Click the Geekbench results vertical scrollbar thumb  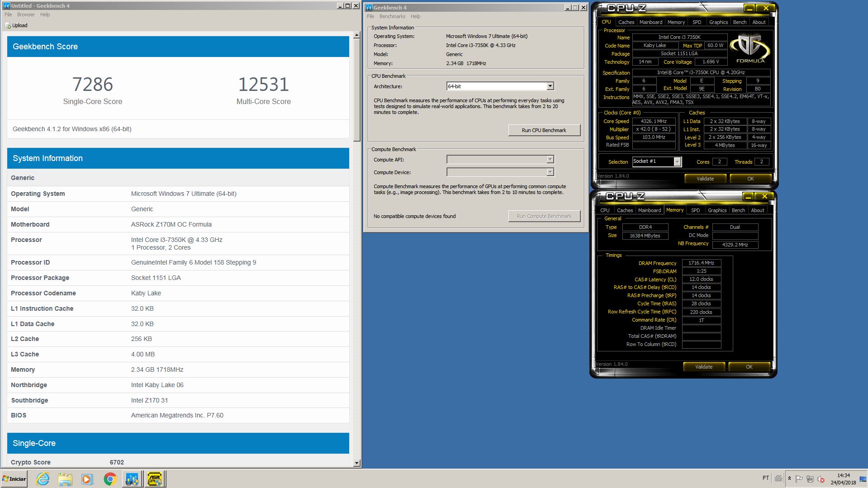[357, 90]
